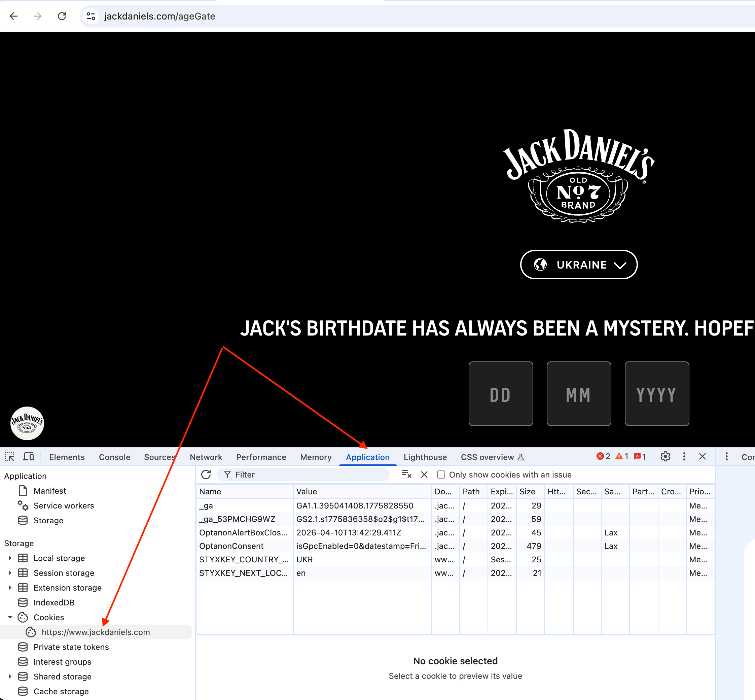The width and height of the screenshot is (755, 700).
Task: Collapse the Cookies tree node
Action: (x=10, y=617)
